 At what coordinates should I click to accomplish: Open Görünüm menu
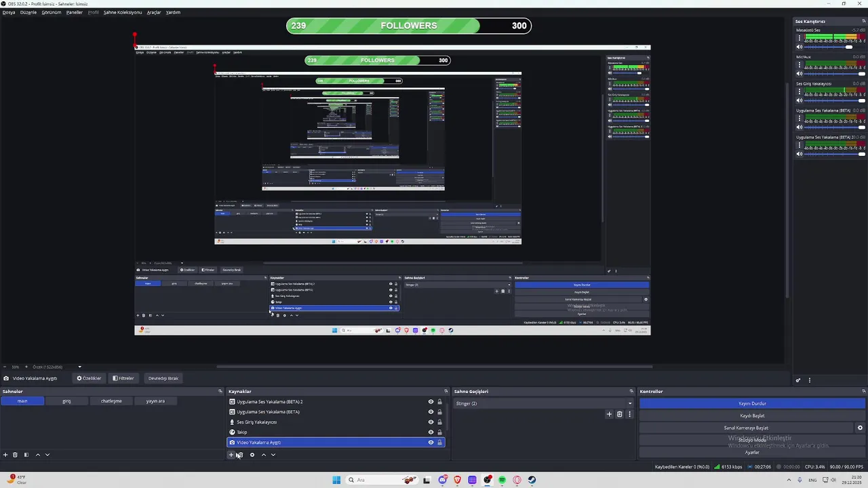click(x=52, y=12)
